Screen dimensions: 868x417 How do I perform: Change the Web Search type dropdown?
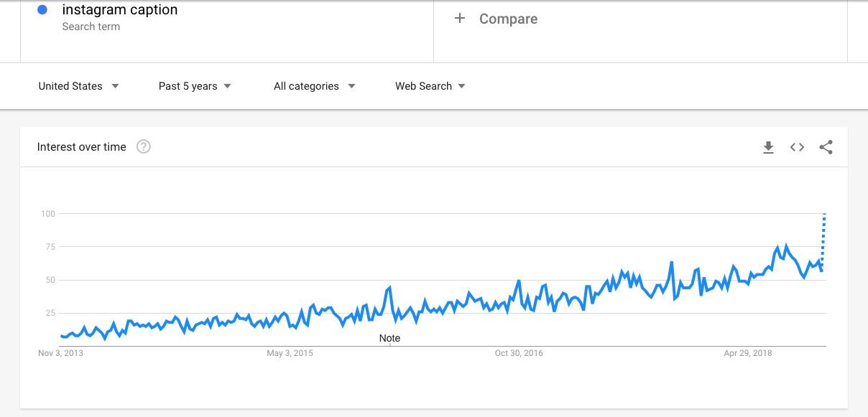point(430,86)
